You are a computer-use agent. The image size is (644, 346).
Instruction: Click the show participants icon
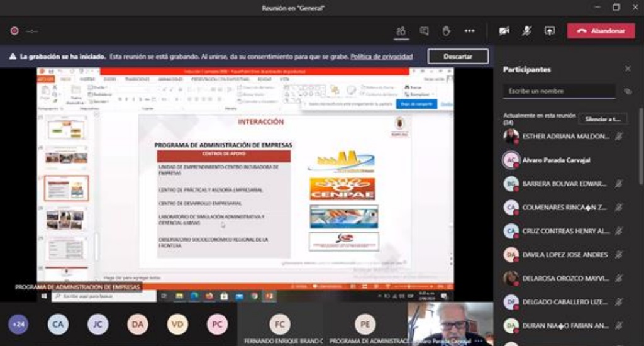click(x=401, y=31)
